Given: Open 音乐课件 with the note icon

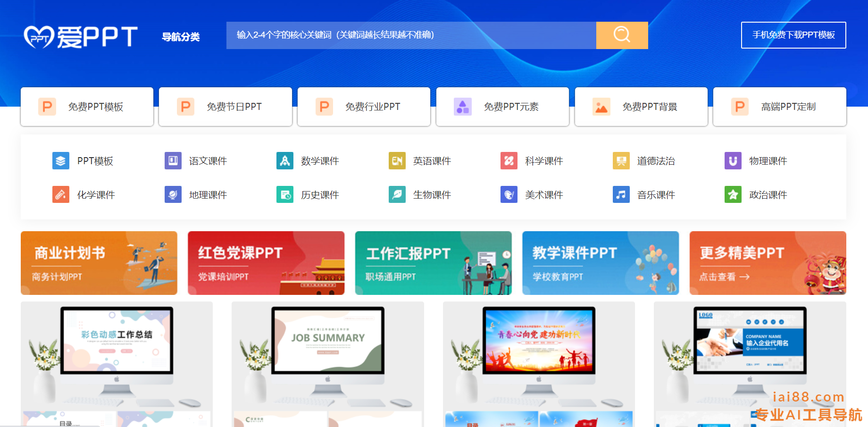Looking at the screenshot, I should point(621,194).
